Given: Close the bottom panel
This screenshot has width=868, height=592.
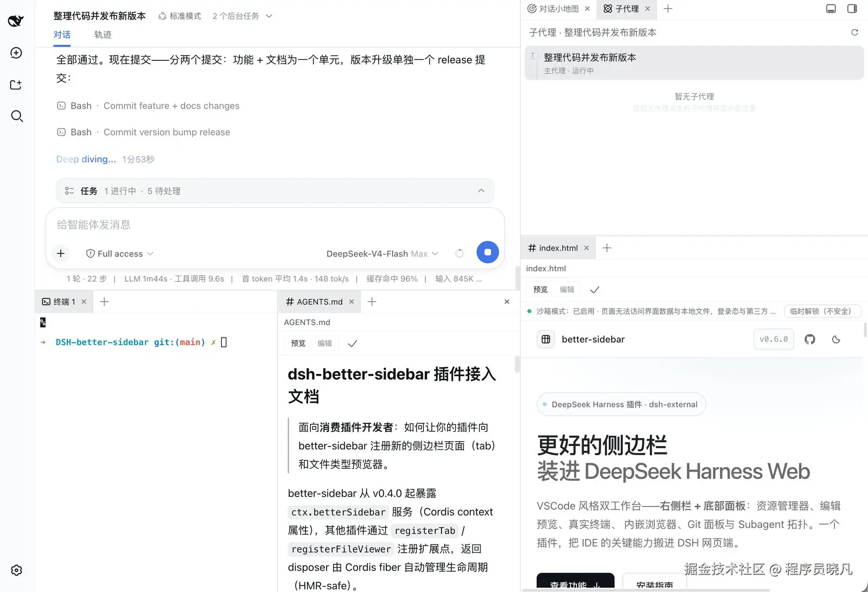Looking at the screenshot, I should [507, 302].
